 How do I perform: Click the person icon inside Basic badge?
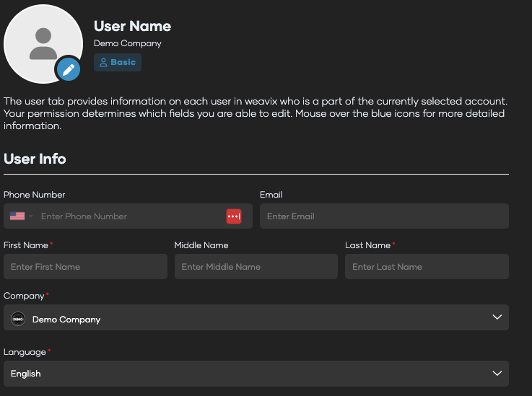103,62
